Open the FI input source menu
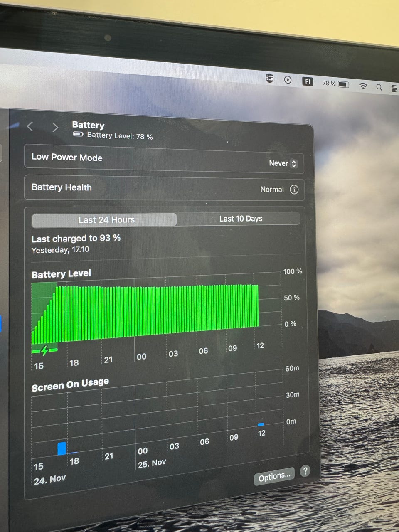The width and height of the screenshot is (399, 532). tap(308, 81)
